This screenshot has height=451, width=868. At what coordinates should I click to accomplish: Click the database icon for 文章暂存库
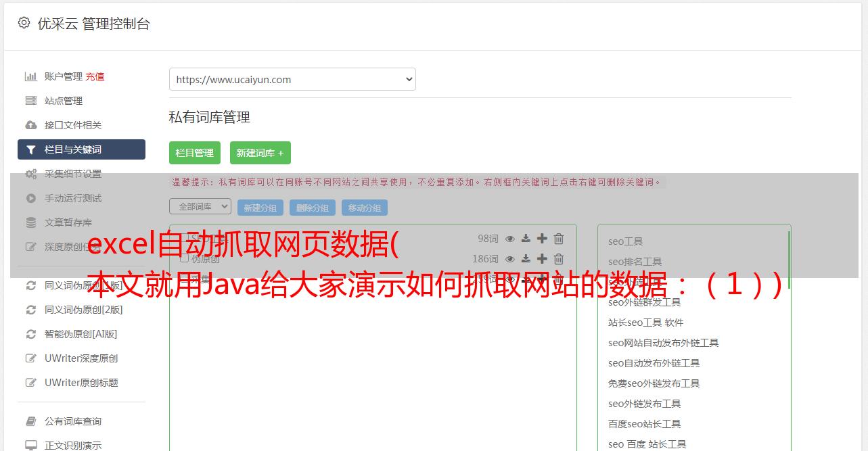pyautogui.click(x=30, y=222)
